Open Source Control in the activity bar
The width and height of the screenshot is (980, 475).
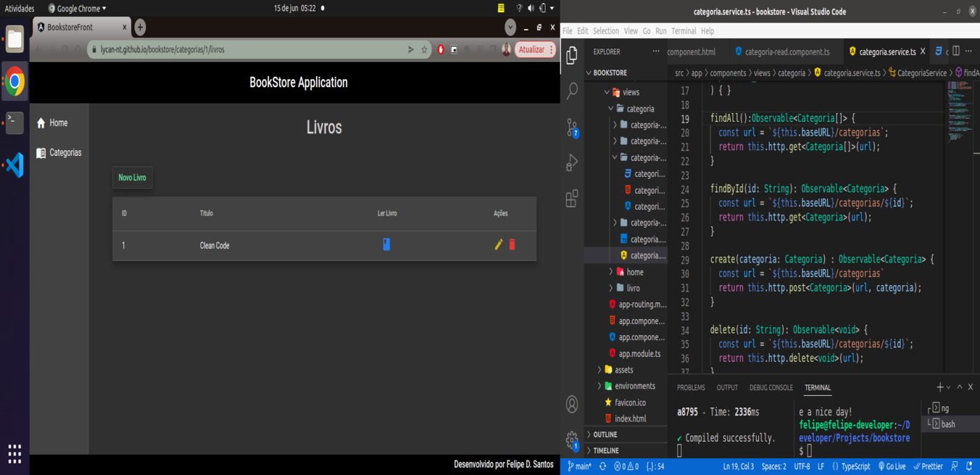point(572,128)
